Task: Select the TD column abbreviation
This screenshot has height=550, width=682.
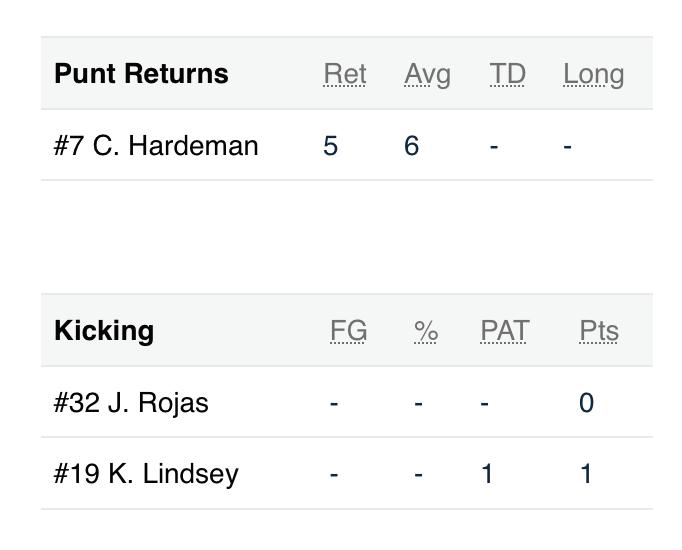Action: (507, 74)
